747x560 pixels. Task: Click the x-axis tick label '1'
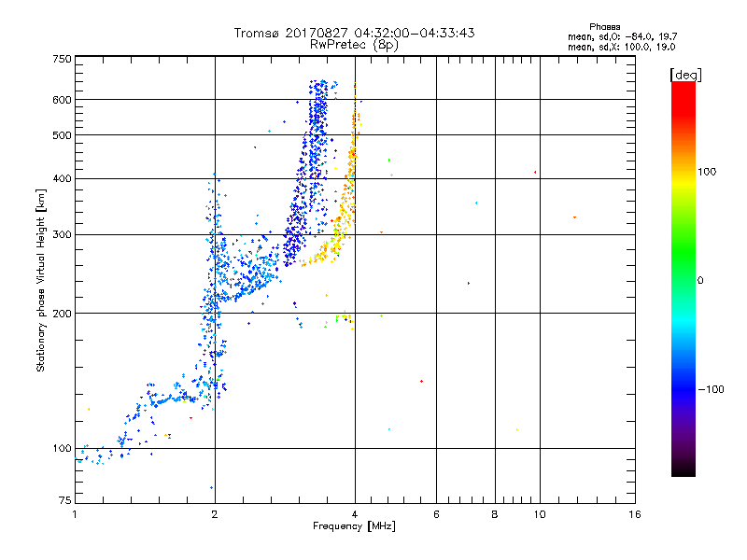(x=75, y=514)
